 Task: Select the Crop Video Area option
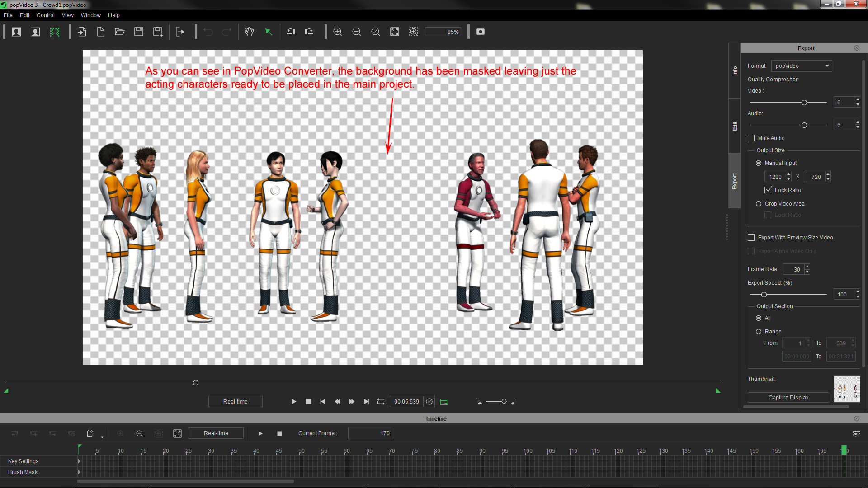pyautogui.click(x=759, y=204)
